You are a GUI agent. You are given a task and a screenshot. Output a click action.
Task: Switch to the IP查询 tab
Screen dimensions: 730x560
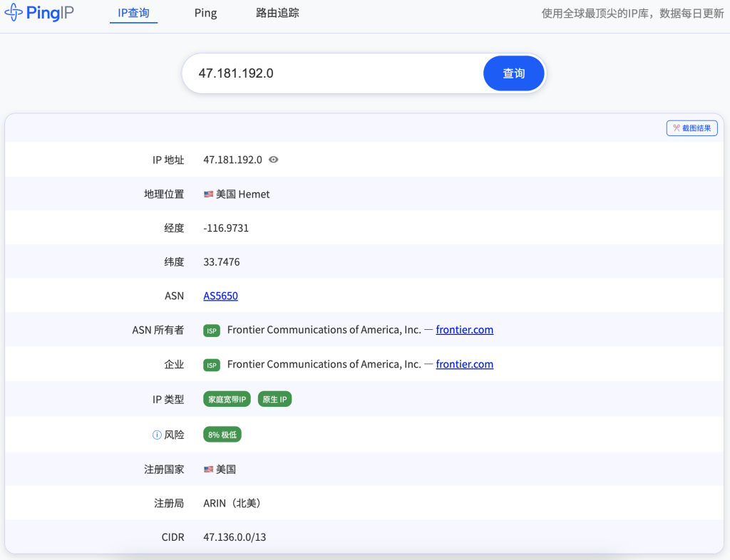133,13
